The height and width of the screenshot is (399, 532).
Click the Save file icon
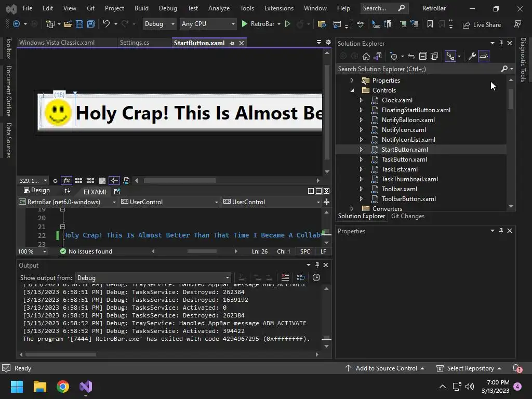(x=79, y=24)
